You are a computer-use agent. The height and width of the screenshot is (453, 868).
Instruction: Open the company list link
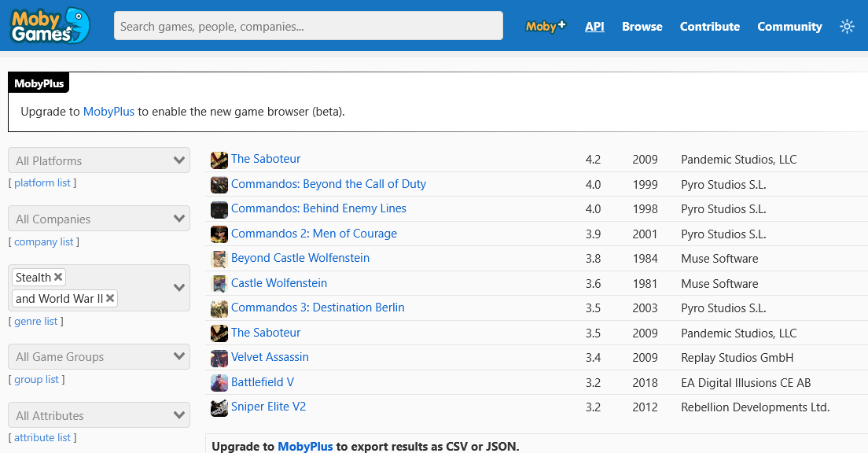pos(44,241)
